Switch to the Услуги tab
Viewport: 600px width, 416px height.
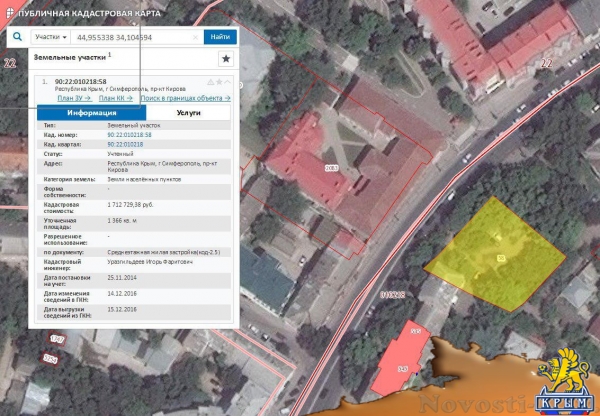click(x=188, y=113)
